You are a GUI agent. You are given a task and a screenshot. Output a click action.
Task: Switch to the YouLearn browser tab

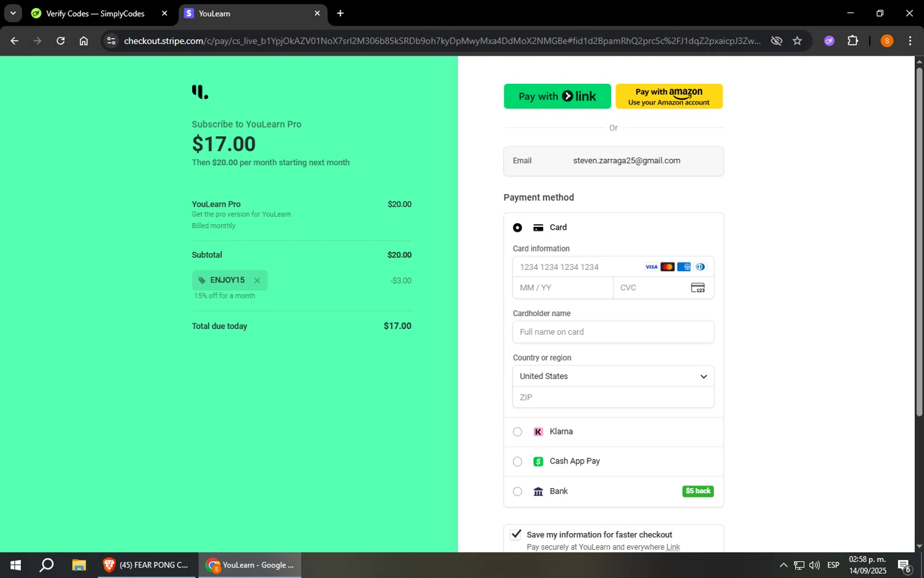[253, 14]
